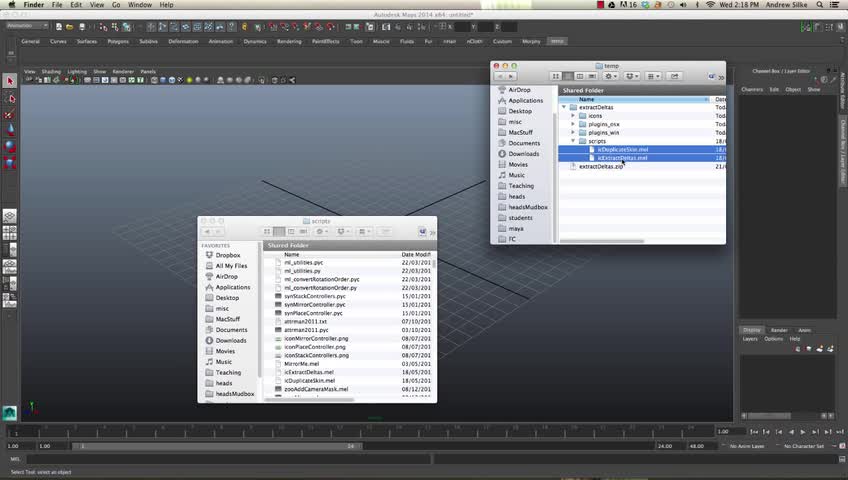Open the Arrange dropdown in temp Finder toolbar

coord(653,76)
